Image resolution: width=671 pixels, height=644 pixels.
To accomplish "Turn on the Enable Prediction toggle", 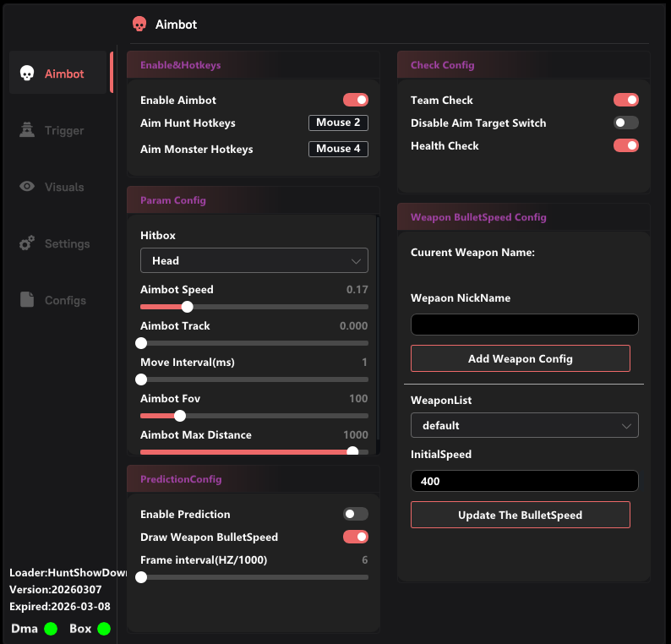I will (355, 514).
